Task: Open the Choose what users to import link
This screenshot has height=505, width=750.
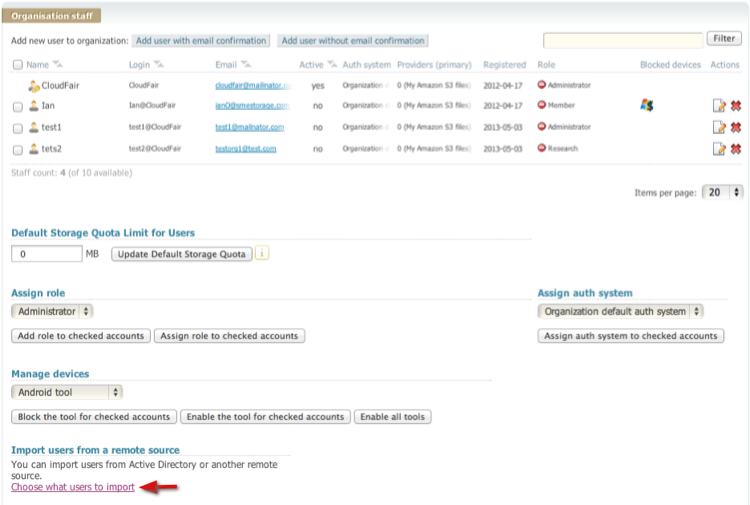Action: tap(72, 487)
